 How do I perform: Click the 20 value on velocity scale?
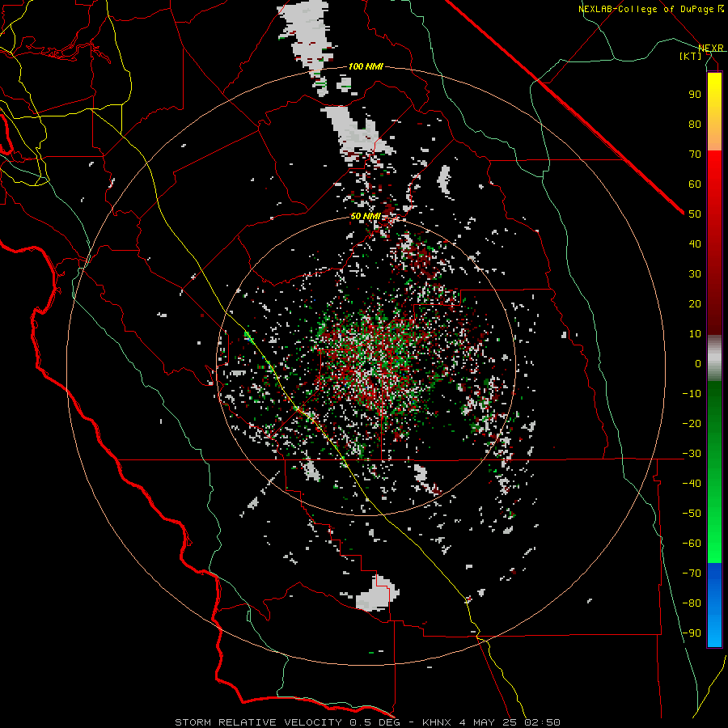click(x=695, y=304)
